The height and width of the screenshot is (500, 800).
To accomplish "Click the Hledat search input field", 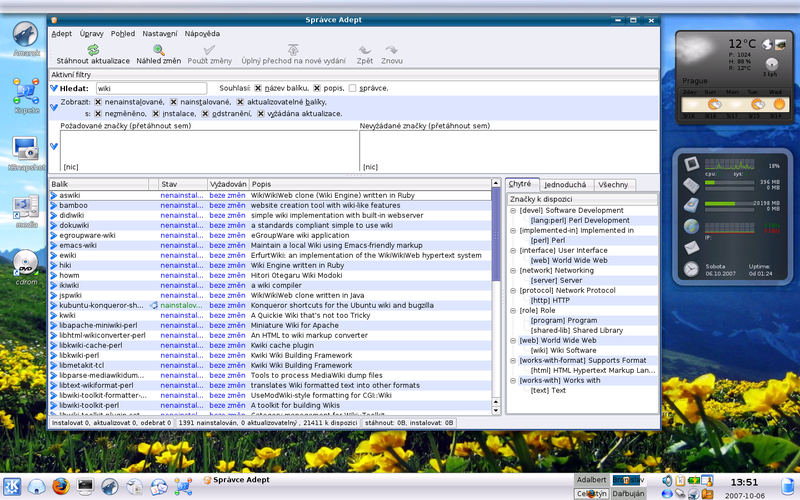I will [151, 88].
